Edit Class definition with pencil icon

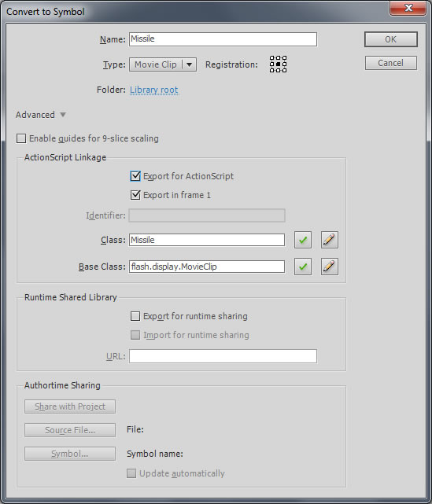pyautogui.click(x=330, y=240)
